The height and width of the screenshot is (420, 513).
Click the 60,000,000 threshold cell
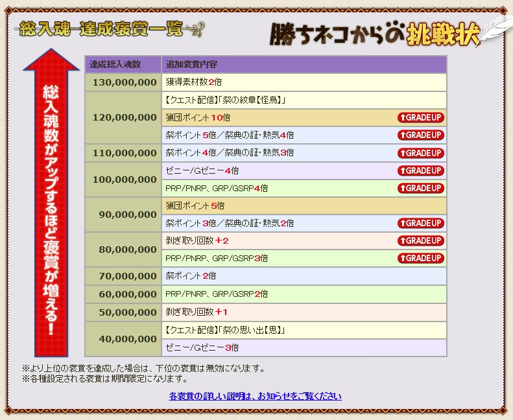(123, 294)
